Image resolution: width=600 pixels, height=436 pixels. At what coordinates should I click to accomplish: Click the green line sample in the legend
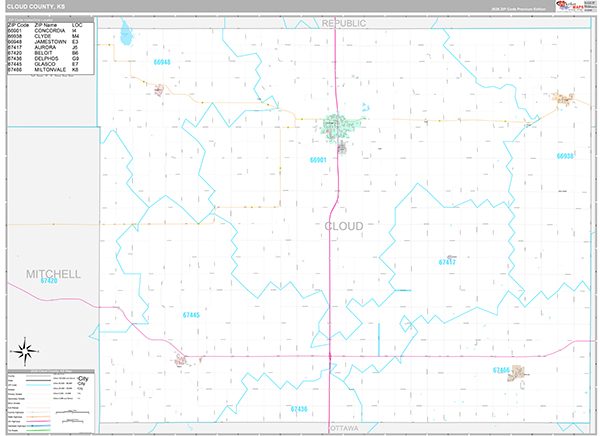38,430
